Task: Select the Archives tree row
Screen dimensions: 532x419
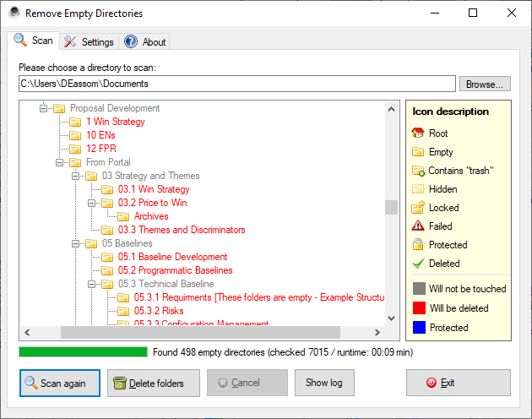Action: [x=151, y=216]
